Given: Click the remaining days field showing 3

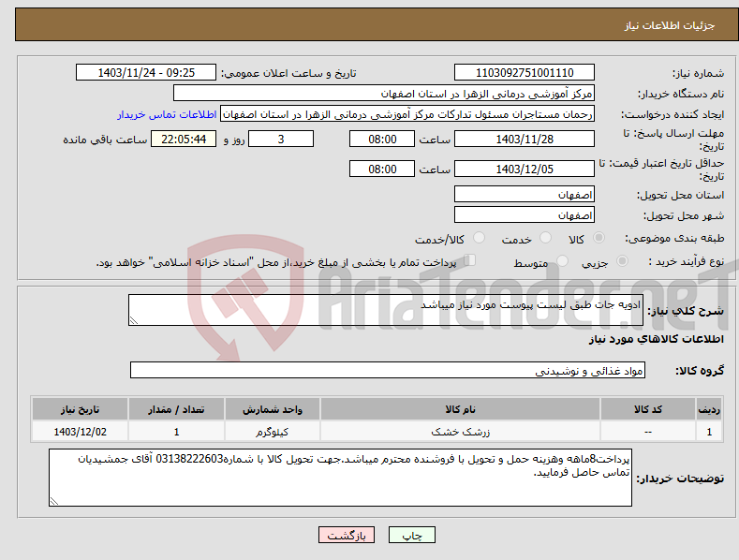Looking at the screenshot, I should pos(281,139).
